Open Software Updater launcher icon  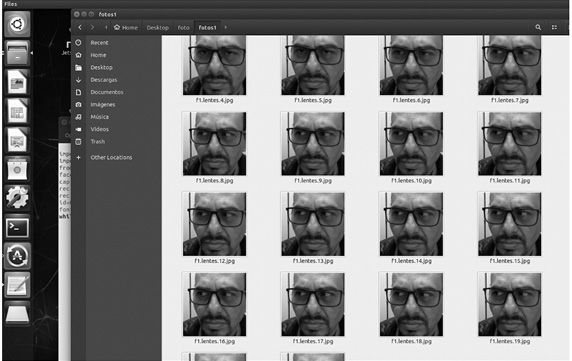coord(17,256)
